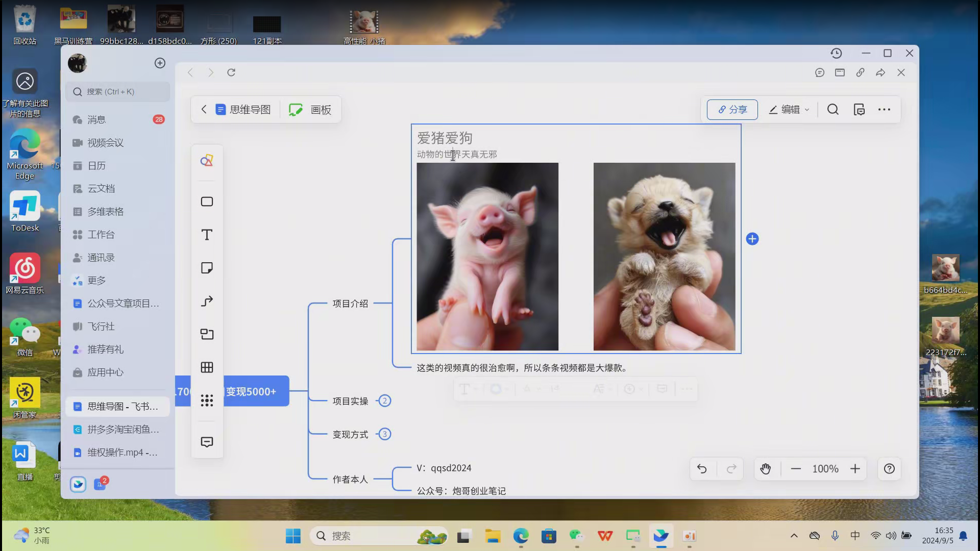Viewport: 980px width, 551px height.
Task: Click the 100% zoom level
Action: coord(825,469)
